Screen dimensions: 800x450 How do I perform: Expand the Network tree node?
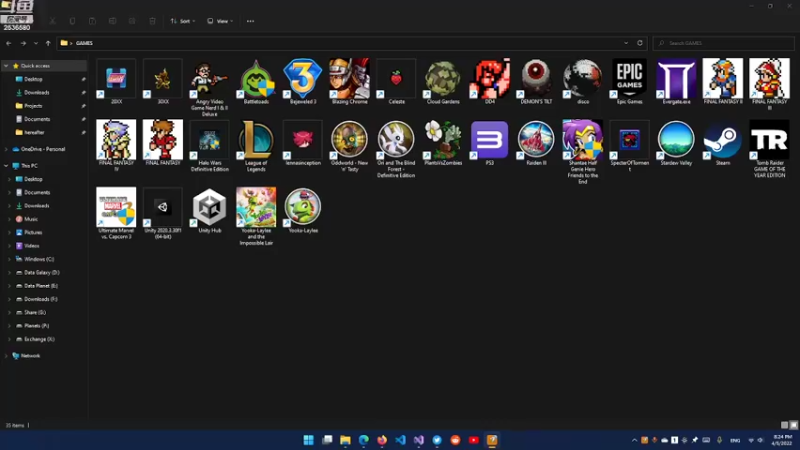[6, 356]
